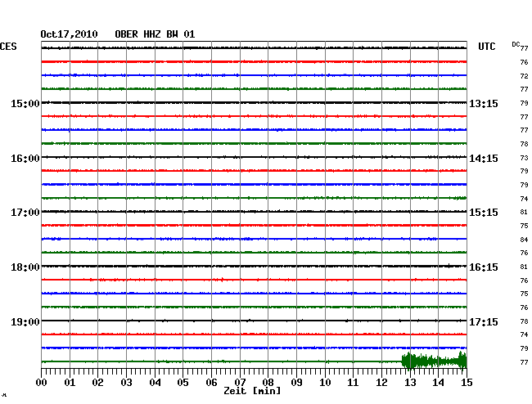Click the date label Oct17,2010

click(69, 34)
